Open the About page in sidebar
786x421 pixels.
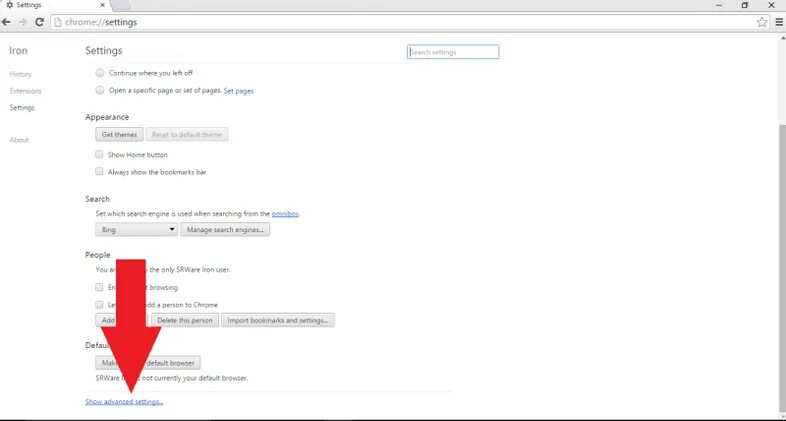(19, 140)
